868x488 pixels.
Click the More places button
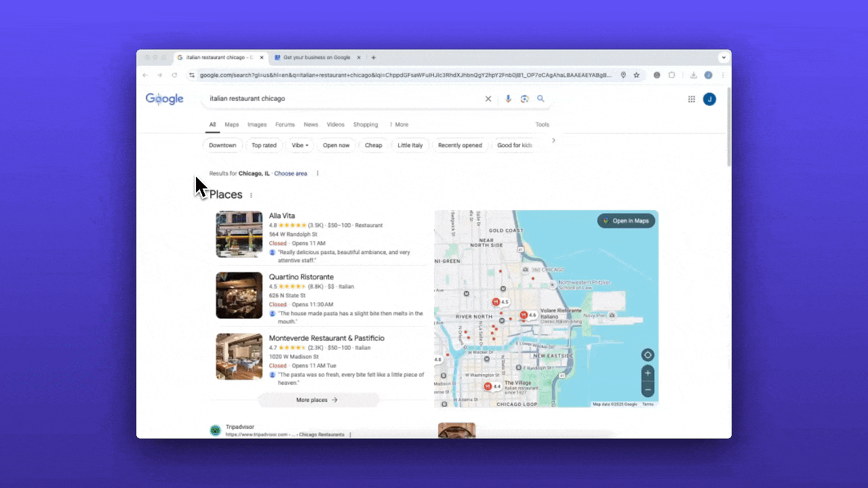point(317,400)
